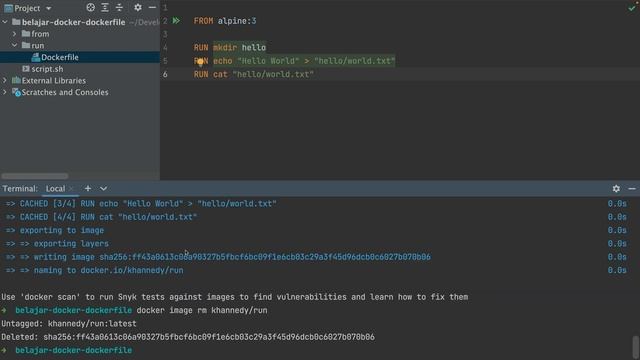Collapse the run folder
This screenshot has height=360, width=640.
[15, 45]
